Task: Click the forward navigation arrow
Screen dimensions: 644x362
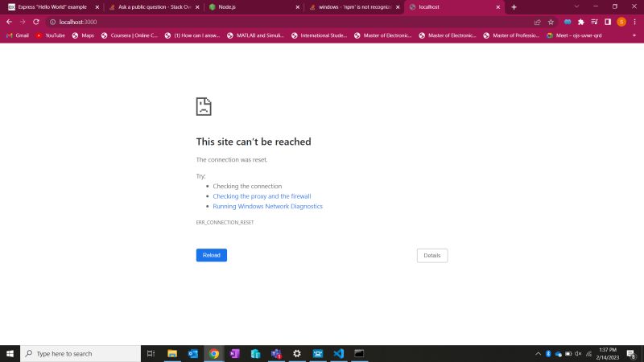Action: tap(23, 22)
